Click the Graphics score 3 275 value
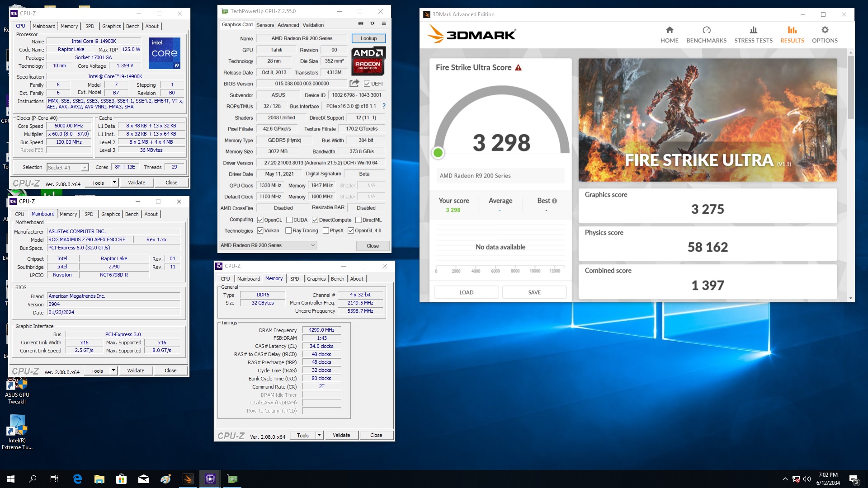This screenshot has width=868, height=488. (x=708, y=209)
